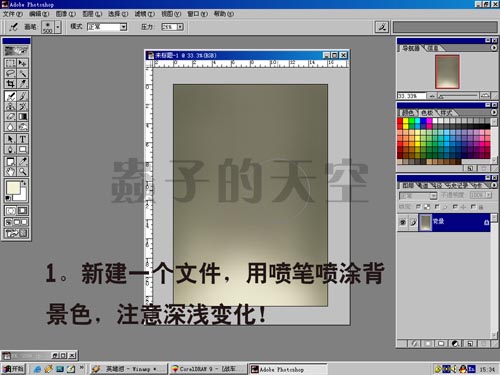Select the Zoom magnifier tool
Viewport: 500px width, 375px height.
point(22,172)
